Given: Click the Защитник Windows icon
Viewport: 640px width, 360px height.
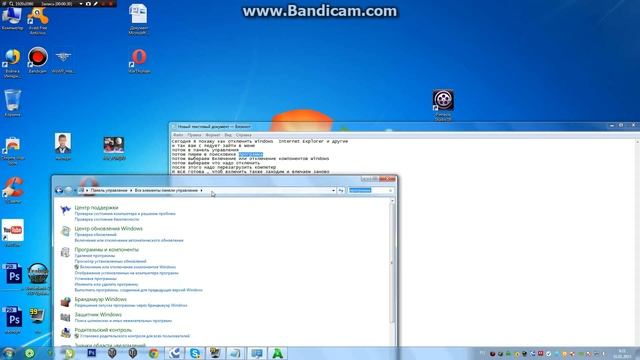Looking at the screenshot, I should 65,317.
